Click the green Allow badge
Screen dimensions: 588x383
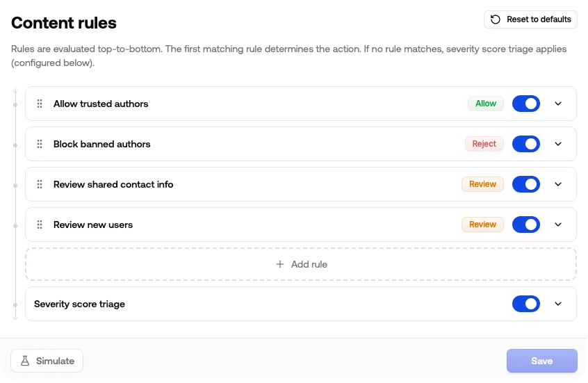pyautogui.click(x=486, y=104)
